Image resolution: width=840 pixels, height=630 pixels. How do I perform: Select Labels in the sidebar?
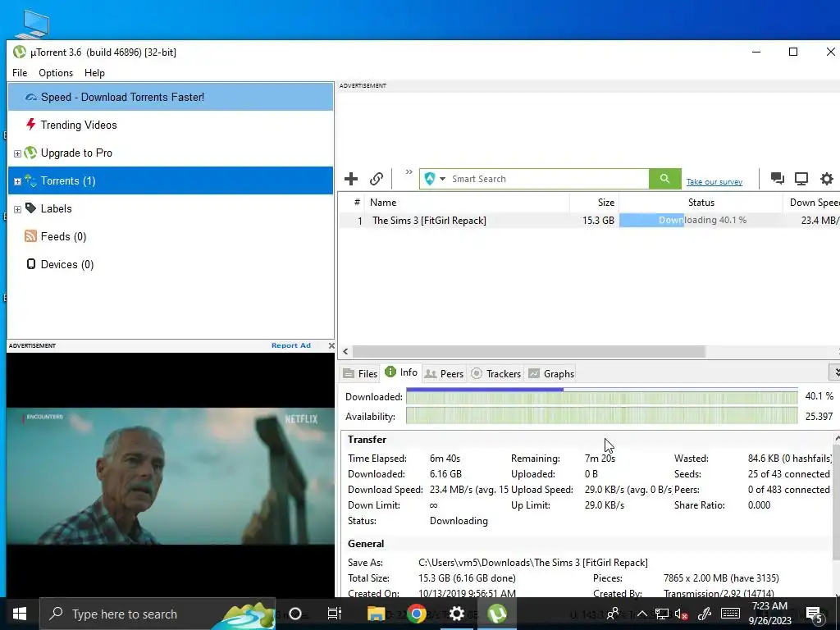(57, 209)
